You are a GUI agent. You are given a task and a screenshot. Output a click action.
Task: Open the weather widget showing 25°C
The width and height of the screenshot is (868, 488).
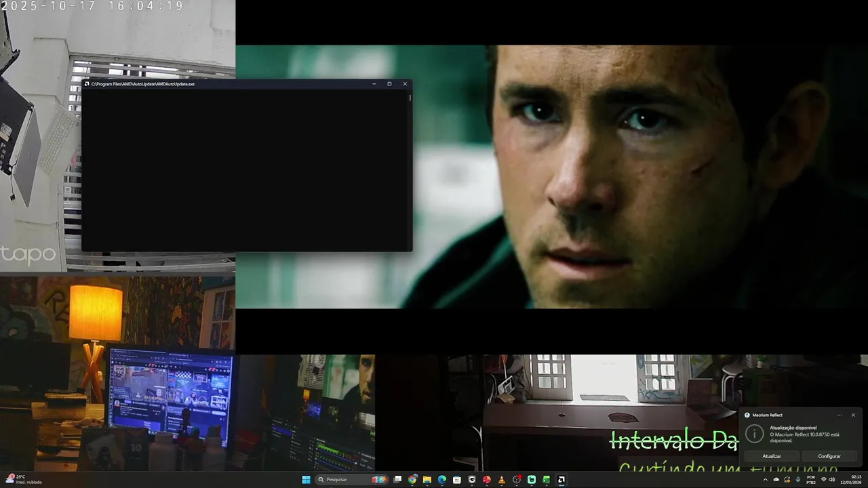tap(24, 480)
